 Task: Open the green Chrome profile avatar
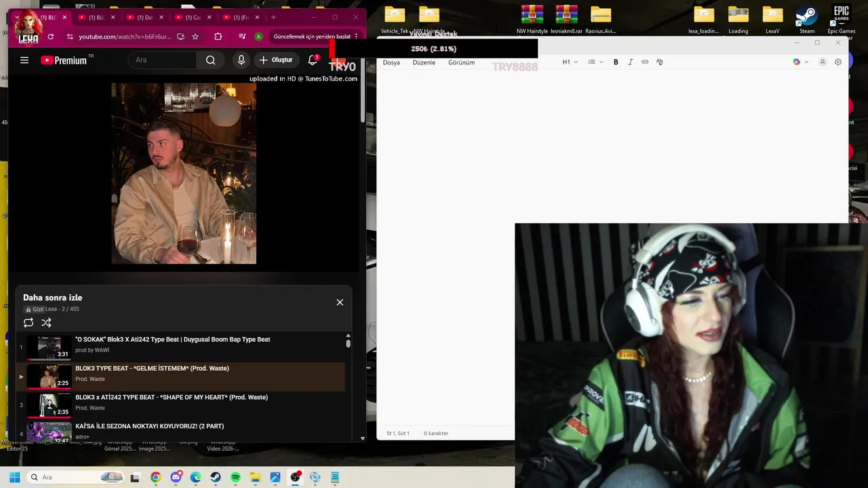[258, 37]
